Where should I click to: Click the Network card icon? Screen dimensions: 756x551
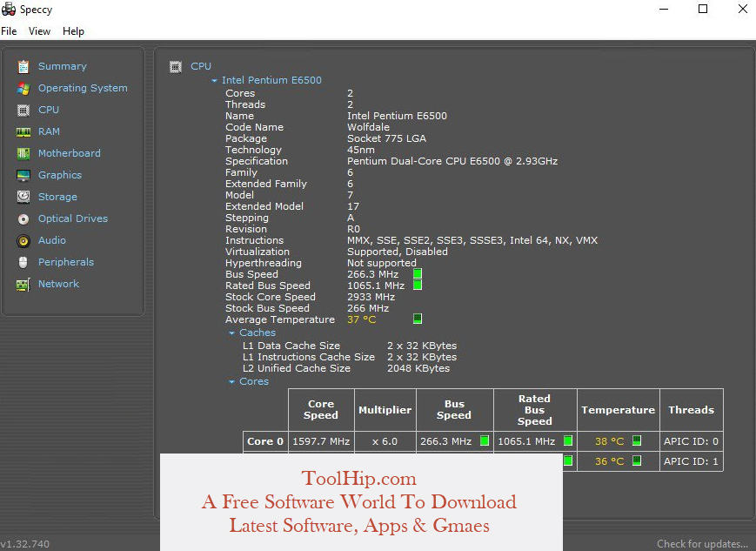tap(23, 285)
